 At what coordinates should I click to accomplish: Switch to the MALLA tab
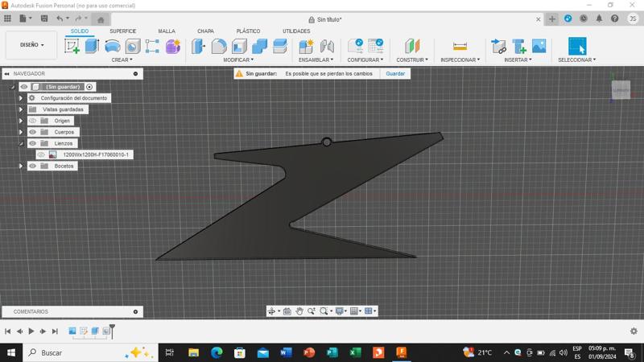(x=167, y=31)
